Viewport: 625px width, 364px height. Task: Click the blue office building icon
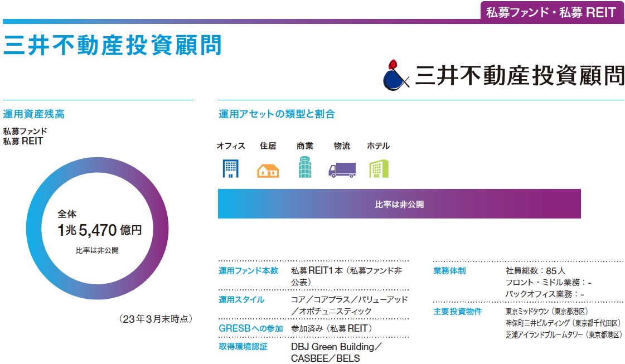230,168
